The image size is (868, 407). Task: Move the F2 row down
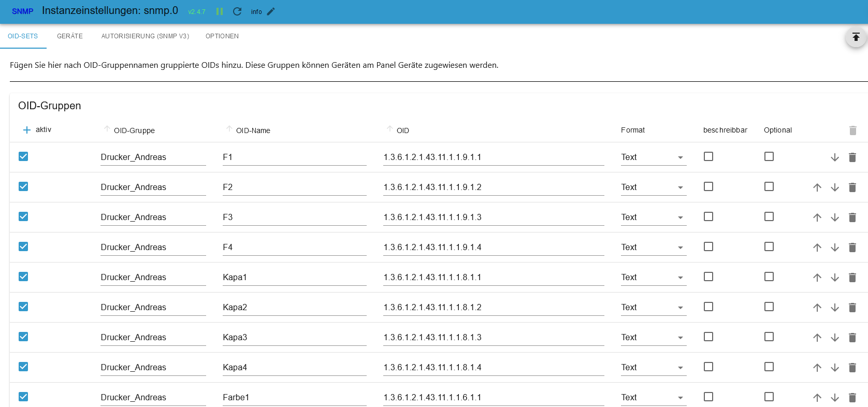(x=835, y=187)
